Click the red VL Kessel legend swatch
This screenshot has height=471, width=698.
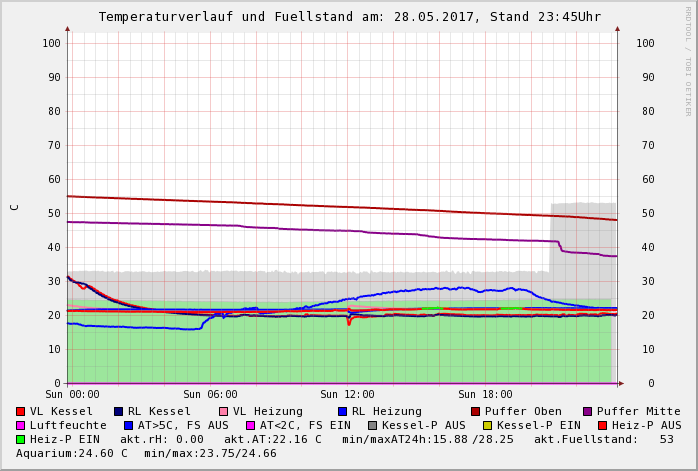point(21,412)
